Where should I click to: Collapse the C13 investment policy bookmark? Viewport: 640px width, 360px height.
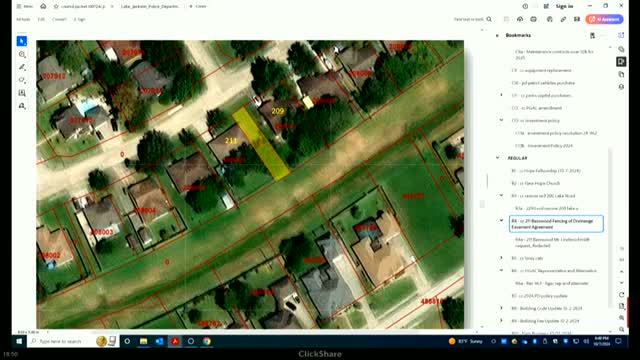click(502, 120)
